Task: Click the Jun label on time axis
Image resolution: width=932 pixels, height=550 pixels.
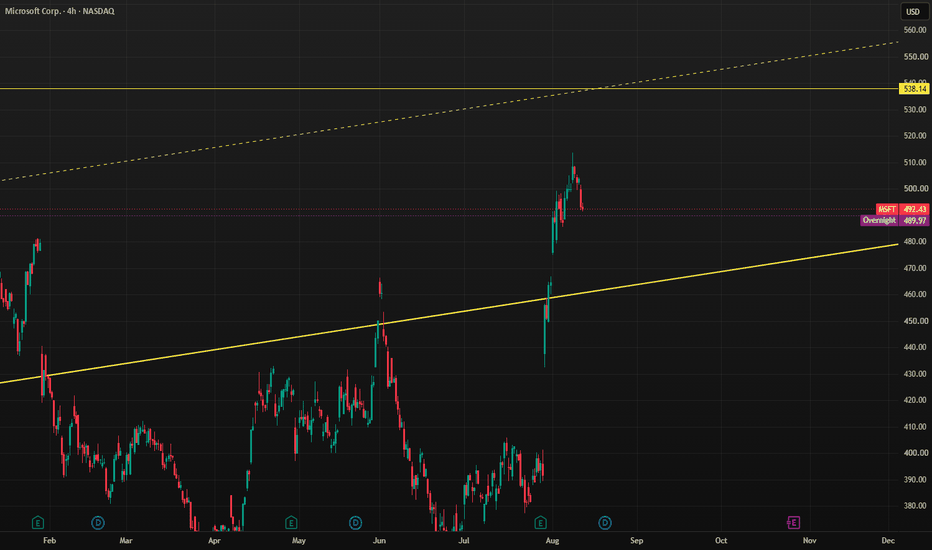Action: point(379,540)
